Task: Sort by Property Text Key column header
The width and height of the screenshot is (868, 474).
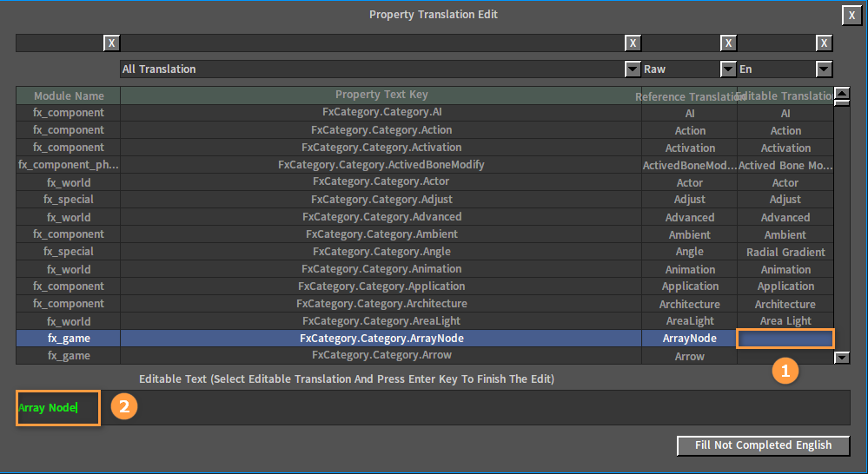Action: coord(381,95)
